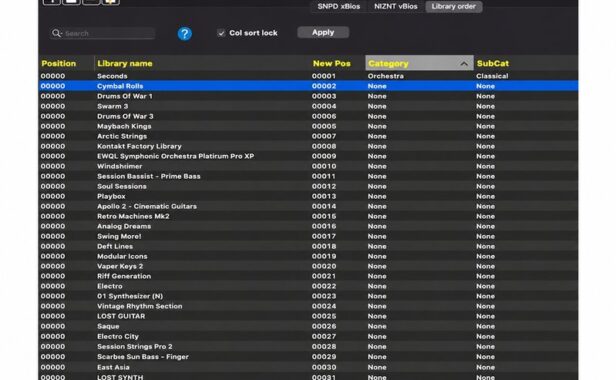This screenshot has height=380, width=616.
Task: Toggle the Category column sort arrow
Action: (x=464, y=64)
